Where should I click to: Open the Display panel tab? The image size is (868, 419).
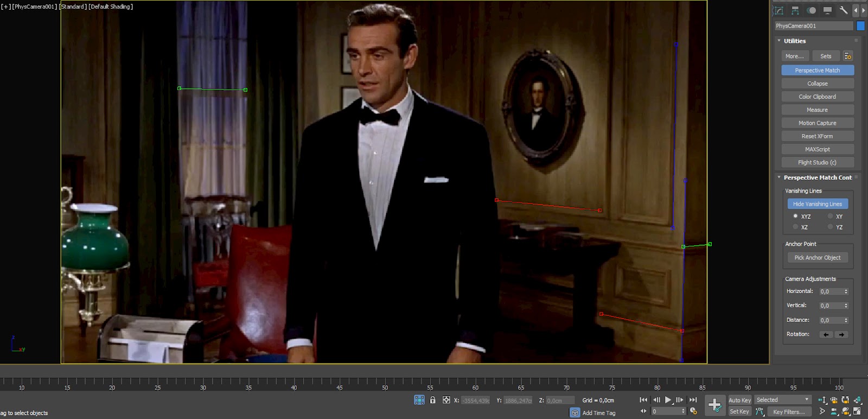828,10
